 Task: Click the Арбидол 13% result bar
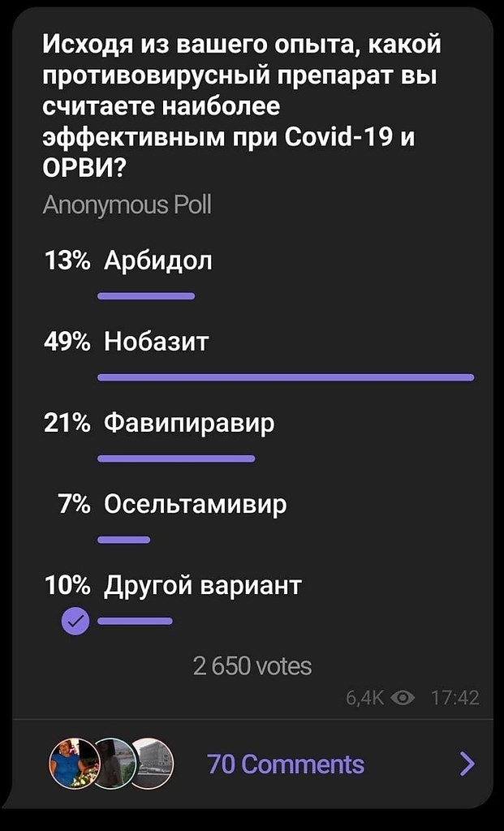pos(146,296)
